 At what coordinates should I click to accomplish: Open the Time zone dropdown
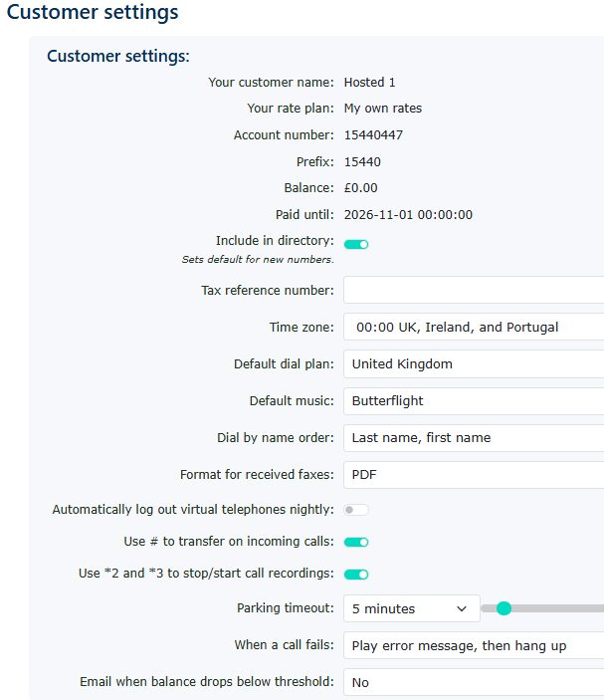(x=474, y=327)
